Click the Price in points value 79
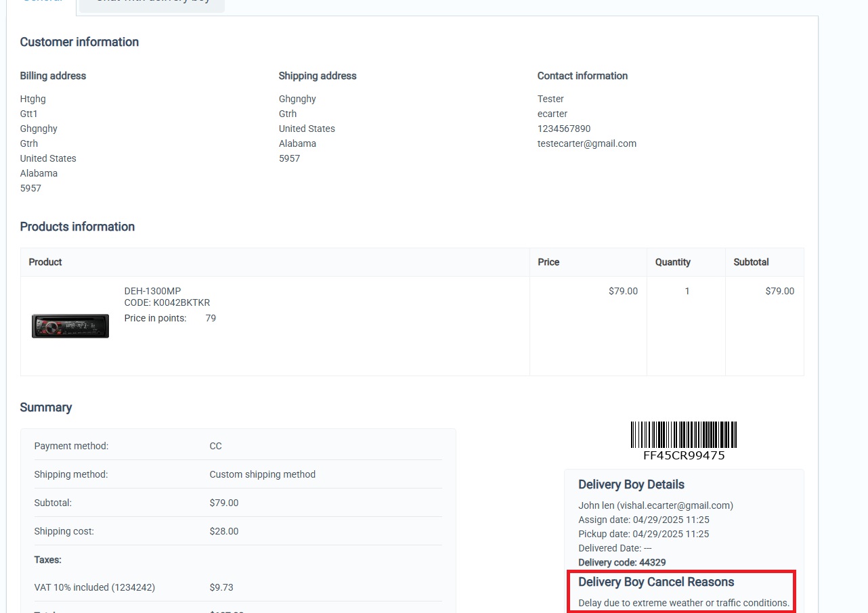Viewport: 868px width, 613px height. (211, 318)
